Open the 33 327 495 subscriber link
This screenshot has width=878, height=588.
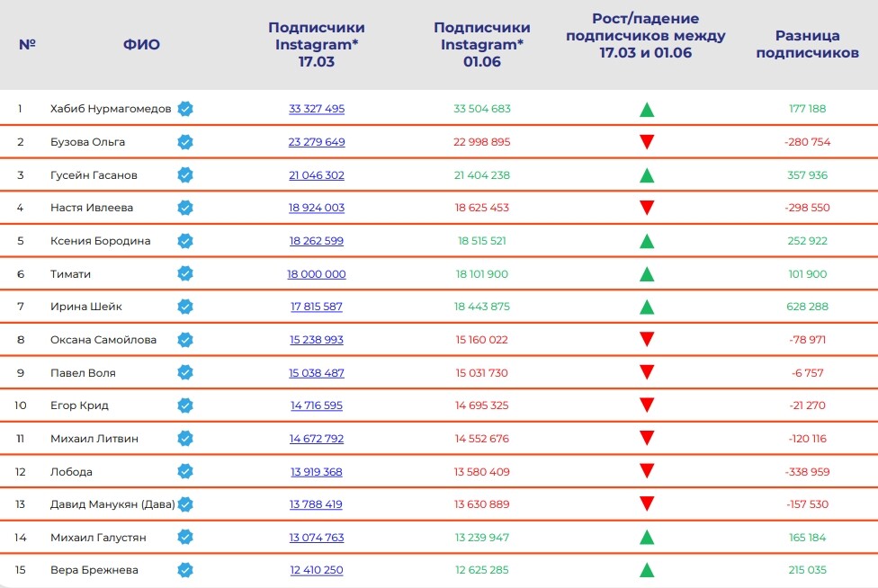click(x=317, y=109)
